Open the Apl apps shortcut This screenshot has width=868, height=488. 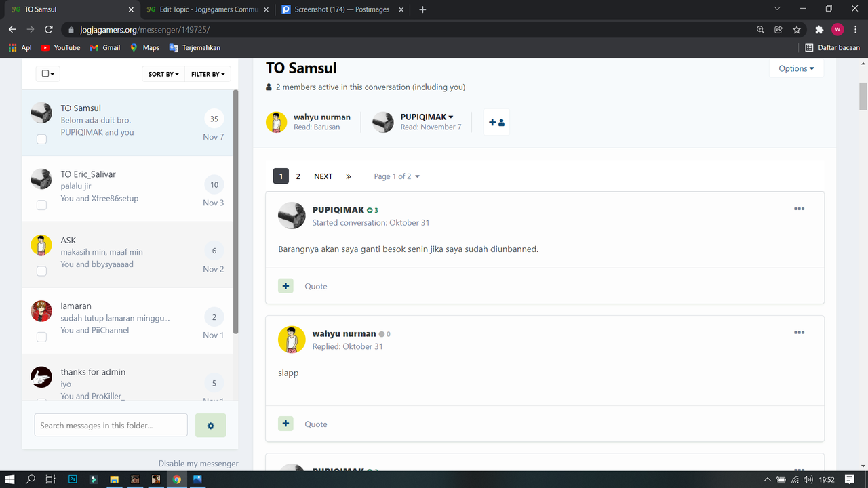pos(20,48)
